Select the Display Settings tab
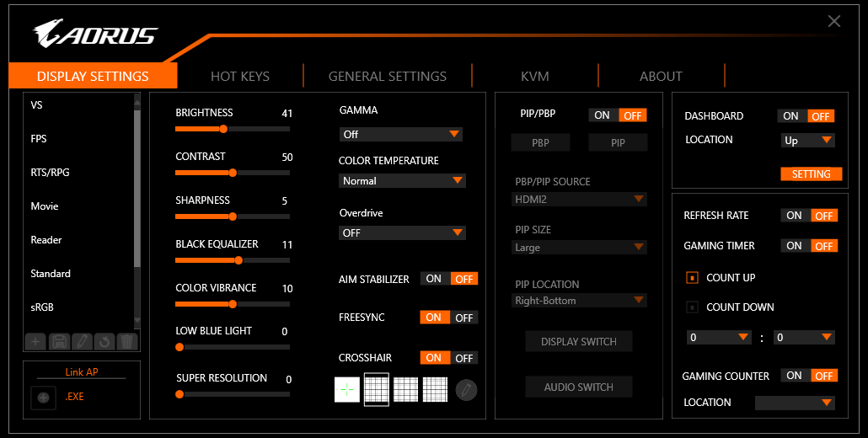 click(x=93, y=77)
